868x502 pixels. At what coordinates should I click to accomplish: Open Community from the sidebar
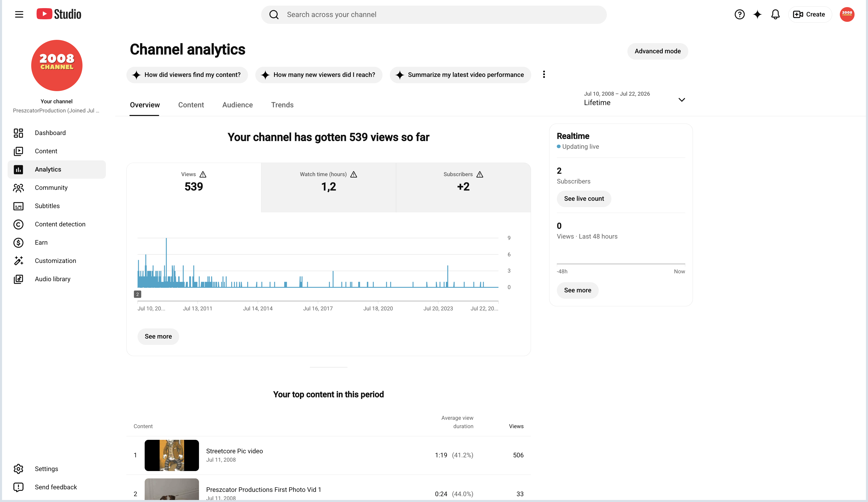57,188
